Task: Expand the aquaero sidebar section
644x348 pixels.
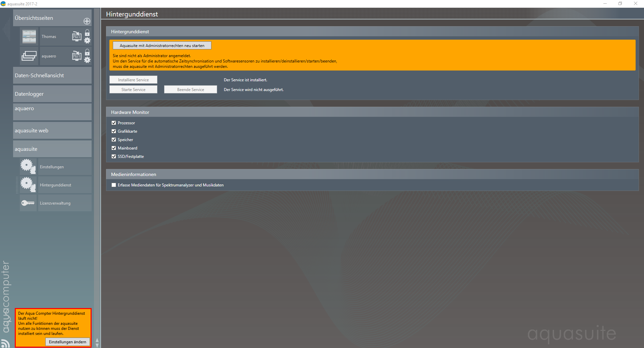Action: click(52, 112)
